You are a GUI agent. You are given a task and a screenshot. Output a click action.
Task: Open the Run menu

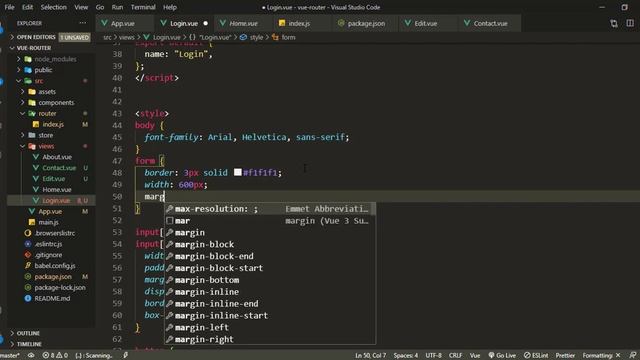117,7
